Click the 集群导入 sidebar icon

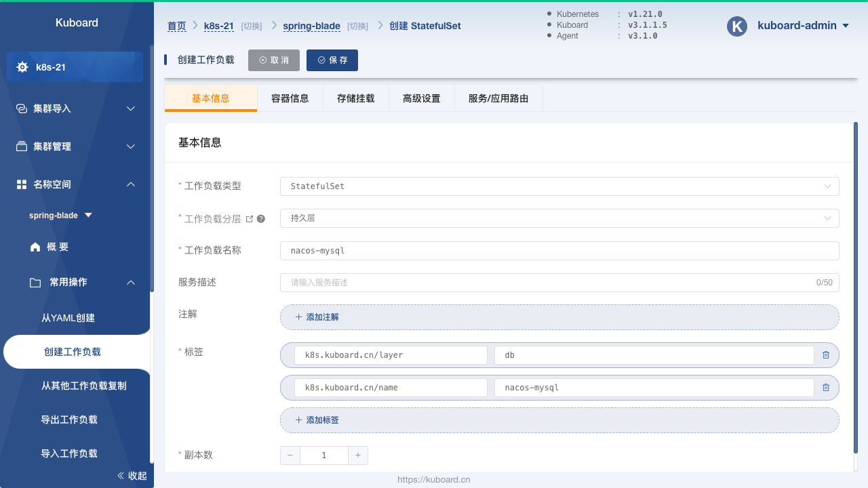22,108
